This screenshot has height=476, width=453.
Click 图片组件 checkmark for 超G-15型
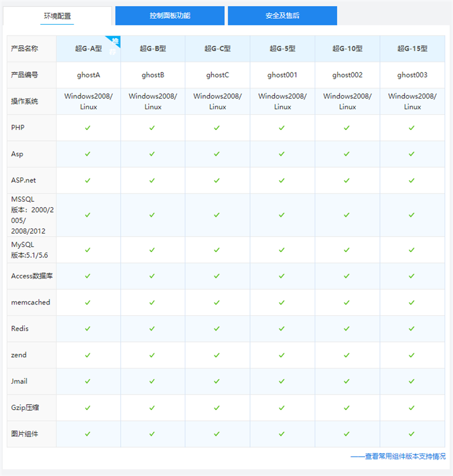[x=412, y=434]
